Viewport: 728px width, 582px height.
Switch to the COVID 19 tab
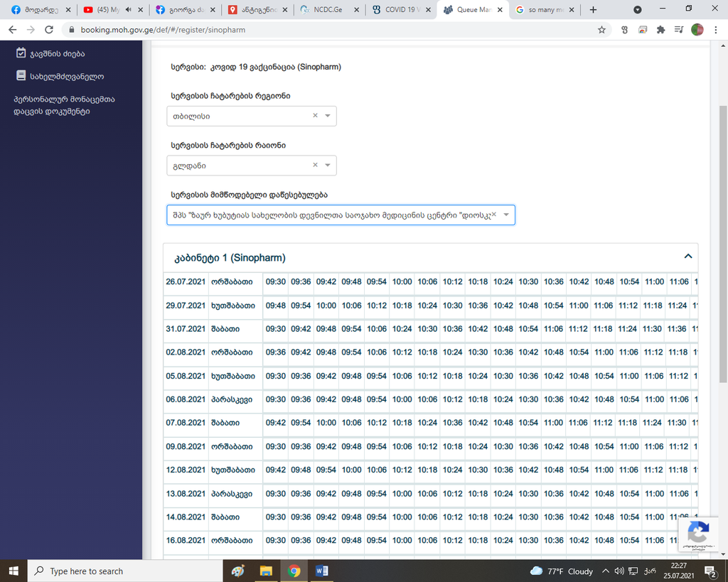click(x=400, y=10)
